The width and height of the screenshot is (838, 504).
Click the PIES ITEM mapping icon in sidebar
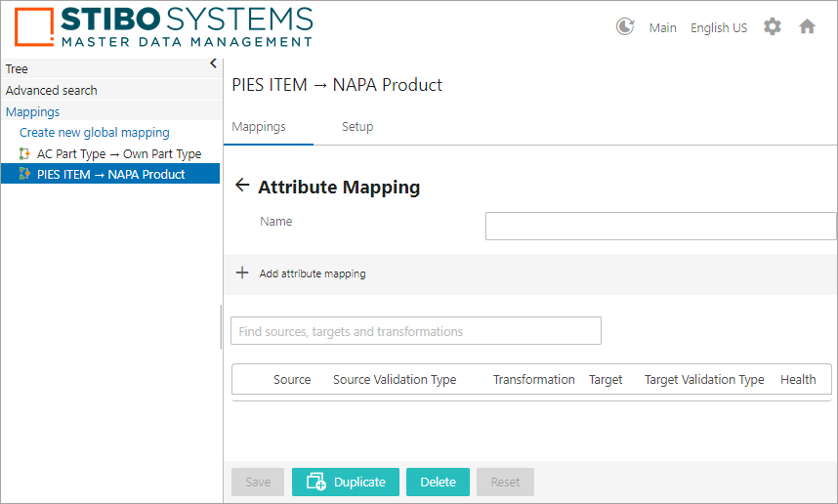[x=25, y=175]
